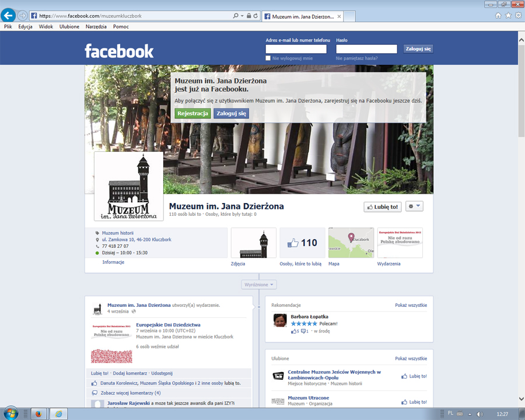Viewport: 525px width, 420px height.
Task: Click the Windows Start orb
Action: pos(10,414)
